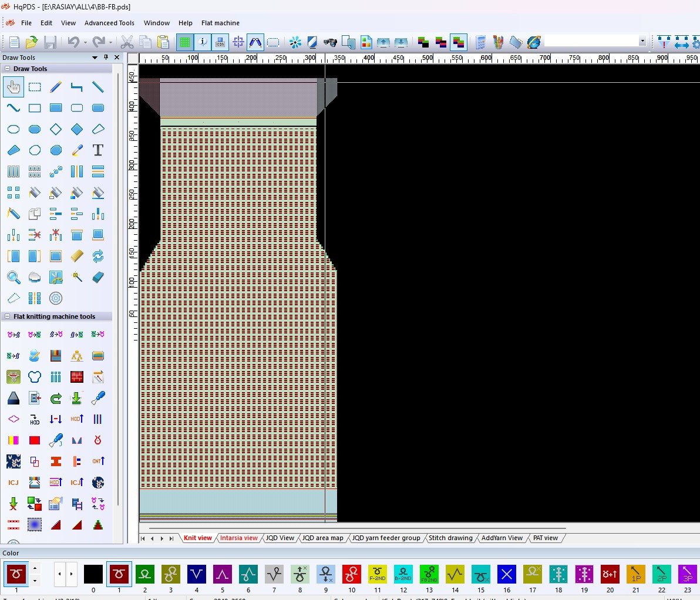Pick the Eyedropper color picker tool
Image resolution: width=700 pixels, height=600 pixels.
click(x=77, y=150)
